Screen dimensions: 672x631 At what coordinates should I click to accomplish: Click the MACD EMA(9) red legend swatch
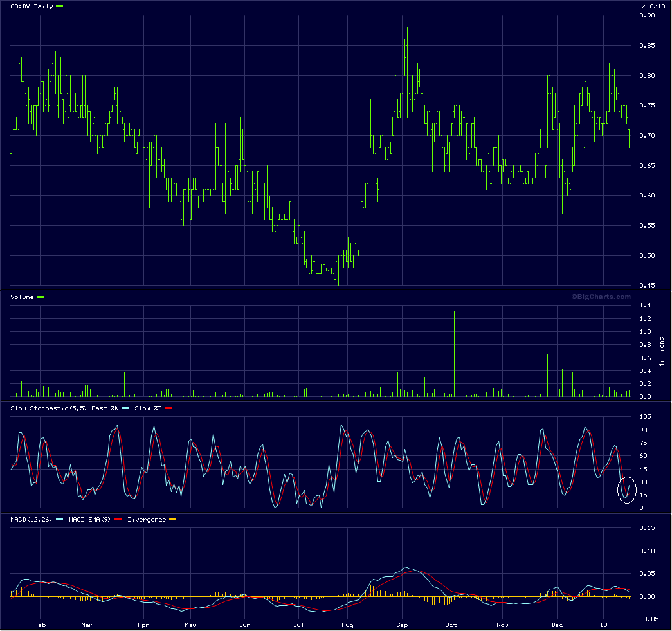pyautogui.click(x=119, y=519)
